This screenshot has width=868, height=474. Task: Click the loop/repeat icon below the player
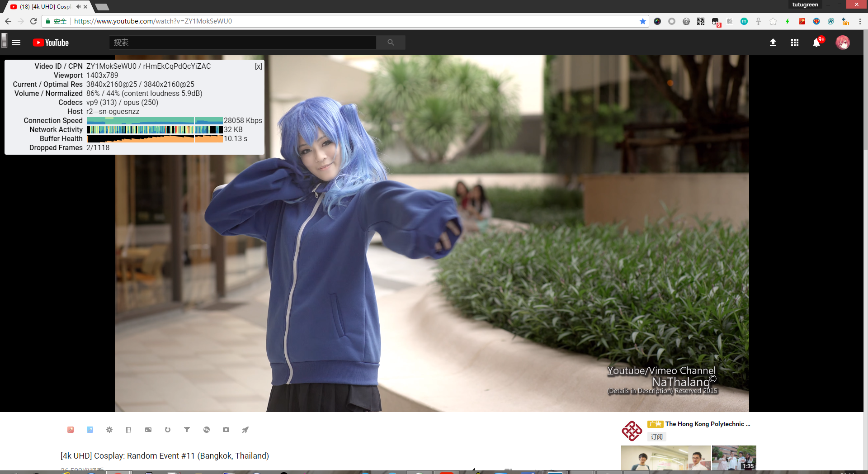168,430
